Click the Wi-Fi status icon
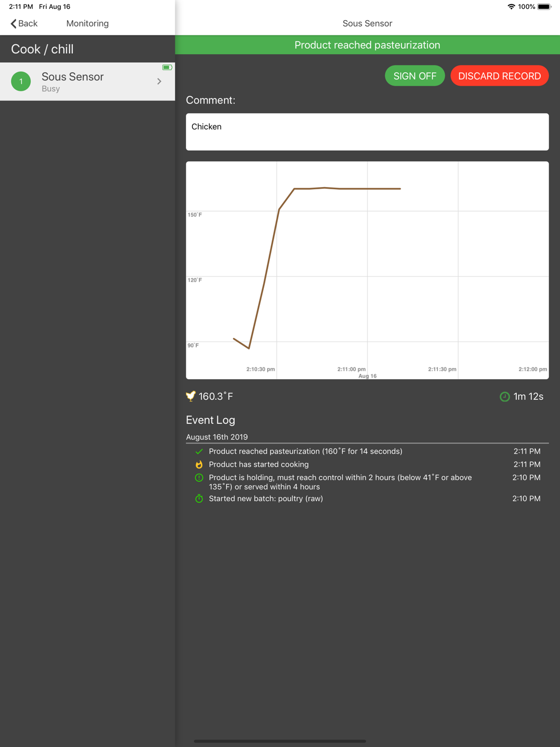 (511, 7)
